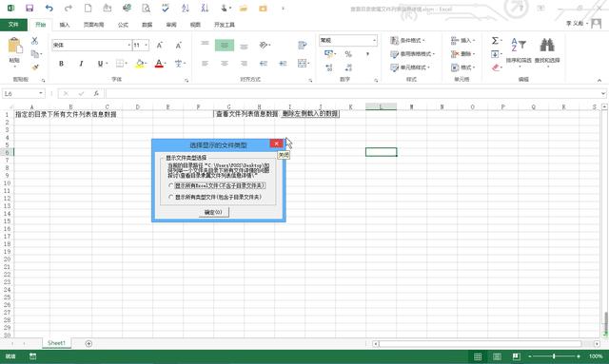Run the ABC spell check icon
The image size is (609, 364).
coord(166,9)
